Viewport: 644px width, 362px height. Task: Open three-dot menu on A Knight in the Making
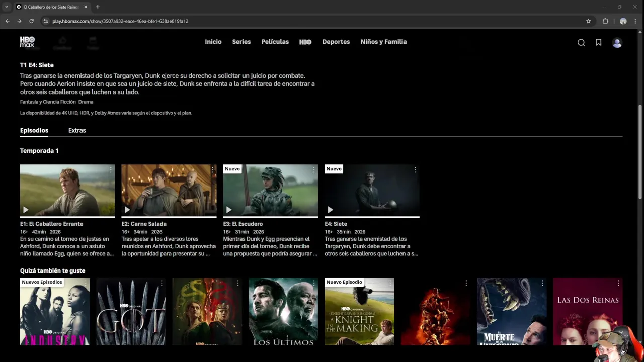[x=390, y=283]
